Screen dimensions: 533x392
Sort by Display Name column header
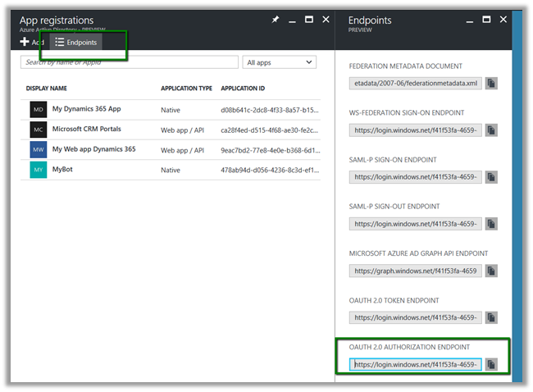(x=47, y=89)
